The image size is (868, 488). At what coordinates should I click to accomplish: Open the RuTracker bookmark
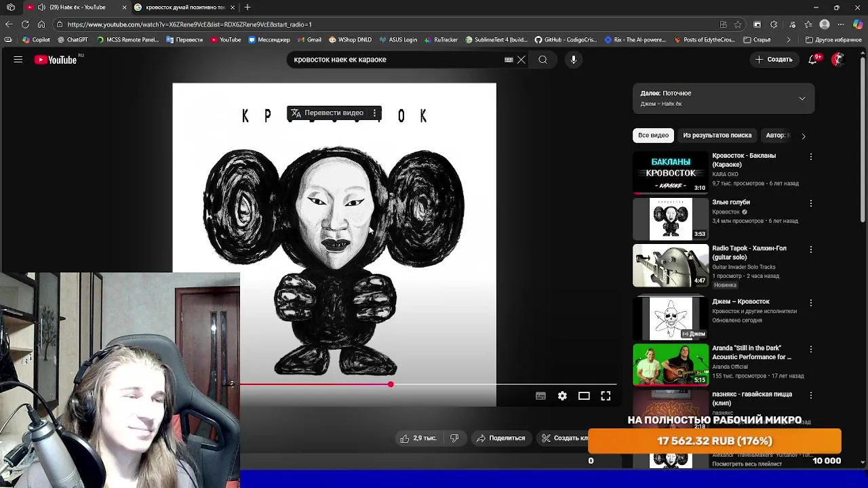coord(441,40)
